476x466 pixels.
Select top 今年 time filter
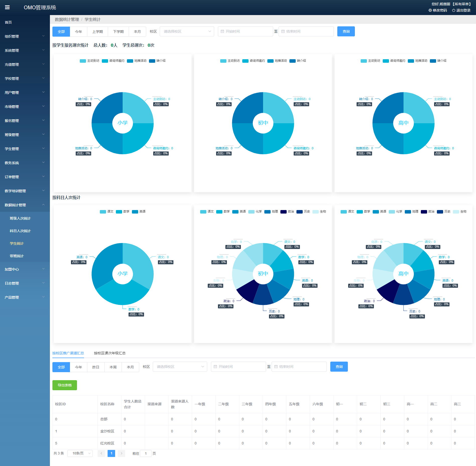(78, 32)
